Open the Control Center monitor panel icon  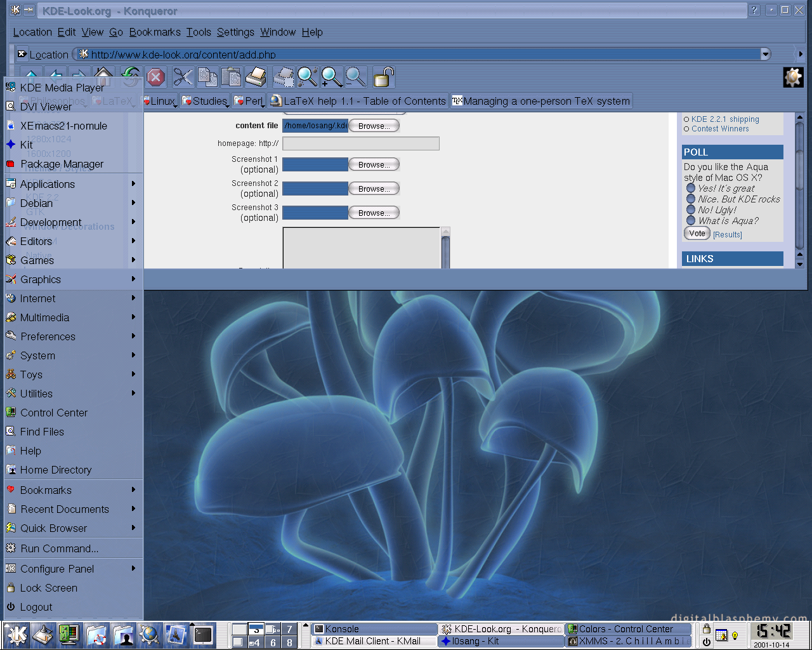[69, 635]
